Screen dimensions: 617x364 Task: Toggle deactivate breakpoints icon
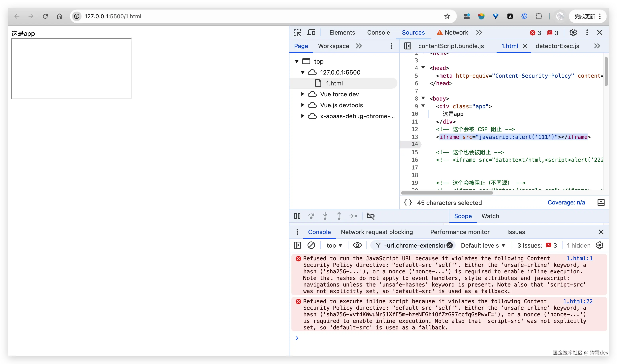tap(371, 216)
